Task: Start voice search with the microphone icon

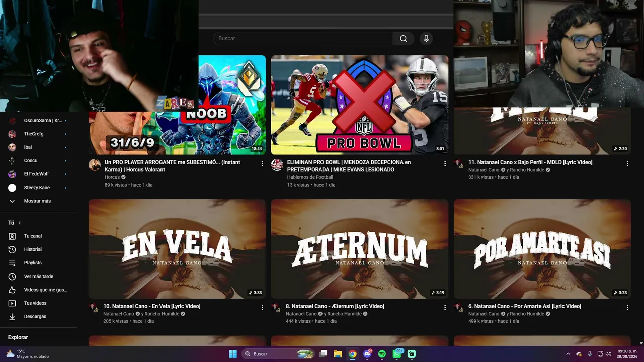Action: [x=426, y=39]
